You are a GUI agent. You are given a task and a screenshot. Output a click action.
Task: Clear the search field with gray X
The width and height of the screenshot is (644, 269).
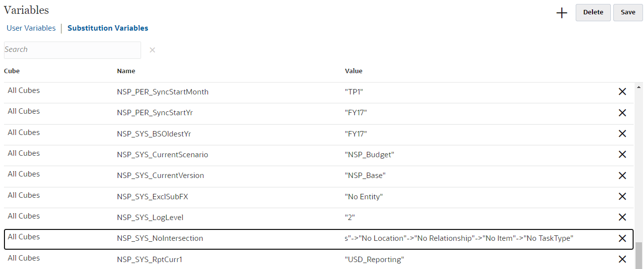[152, 50]
